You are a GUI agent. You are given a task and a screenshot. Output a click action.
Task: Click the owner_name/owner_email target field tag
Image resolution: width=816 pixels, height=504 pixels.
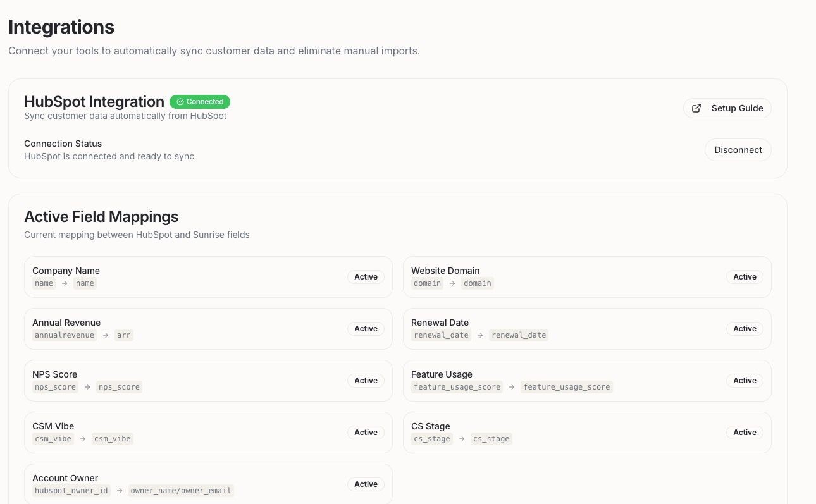182,491
